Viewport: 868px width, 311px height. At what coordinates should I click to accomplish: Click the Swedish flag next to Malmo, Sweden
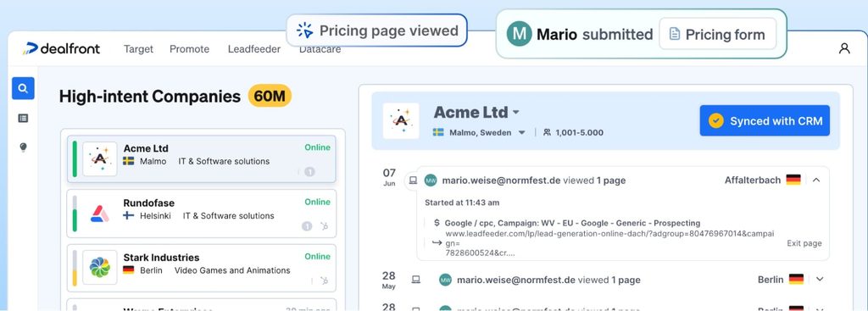click(x=438, y=132)
